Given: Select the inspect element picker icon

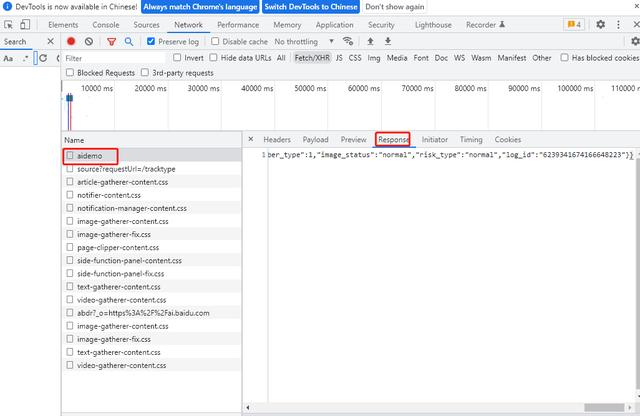Looking at the screenshot, I should pyautogui.click(x=9, y=24).
